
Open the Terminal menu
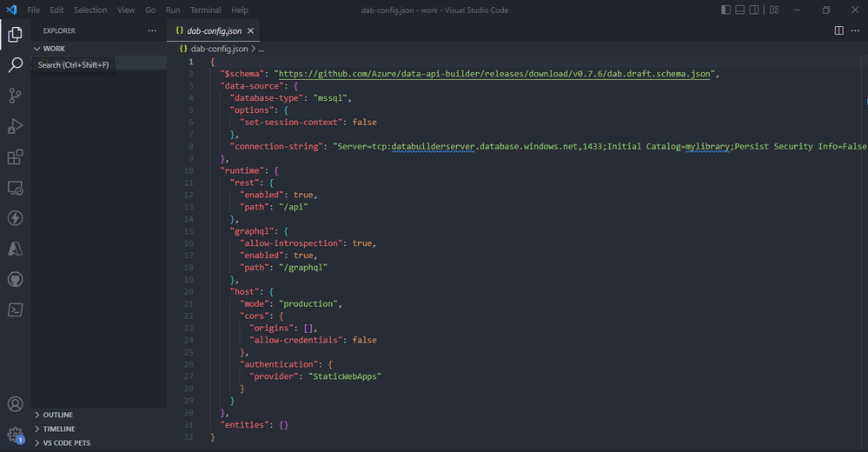tap(205, 10)
